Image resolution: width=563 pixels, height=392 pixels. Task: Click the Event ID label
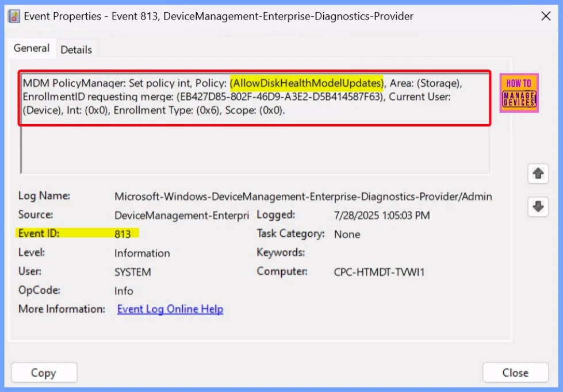point(39,233)
